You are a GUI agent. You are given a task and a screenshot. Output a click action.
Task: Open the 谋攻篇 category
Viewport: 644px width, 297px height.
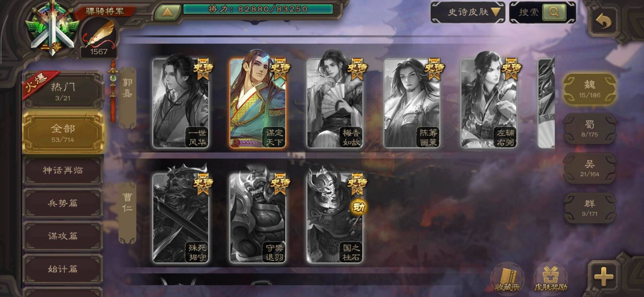click(63, 236)
